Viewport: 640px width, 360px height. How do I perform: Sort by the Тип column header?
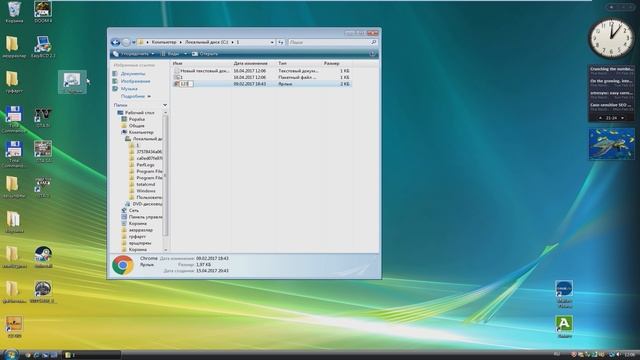[x=300, y=63]
